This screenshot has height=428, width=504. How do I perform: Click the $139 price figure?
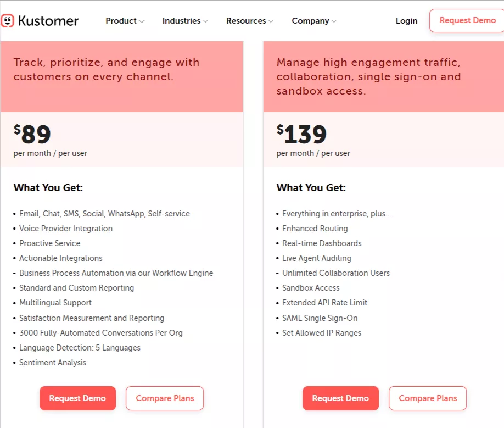[x=301, y=134]
